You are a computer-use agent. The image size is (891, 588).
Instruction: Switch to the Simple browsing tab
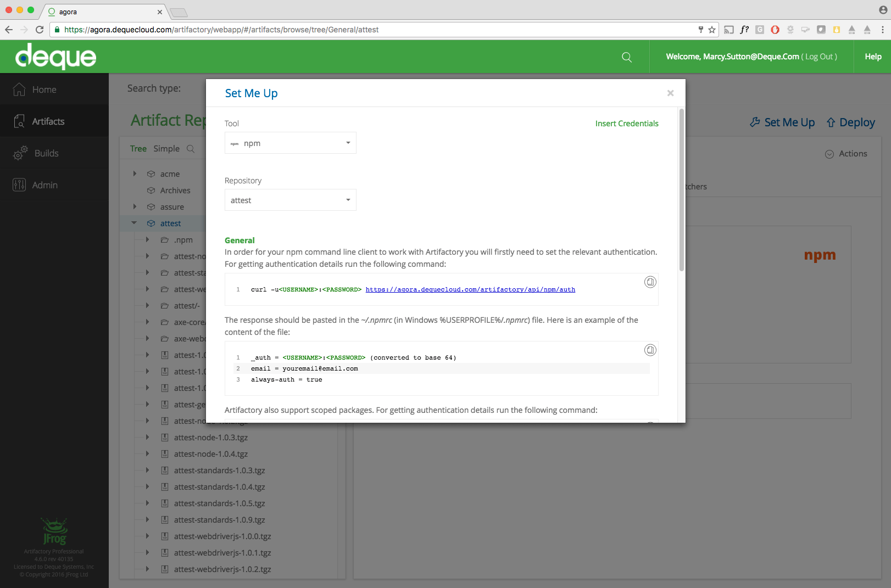166,148
